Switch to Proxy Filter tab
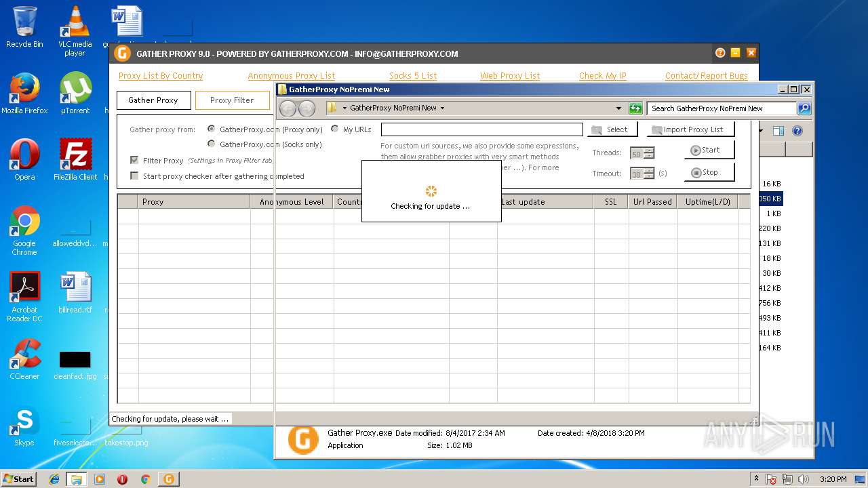Screen dimensions: 868x488 pos(232,100)
